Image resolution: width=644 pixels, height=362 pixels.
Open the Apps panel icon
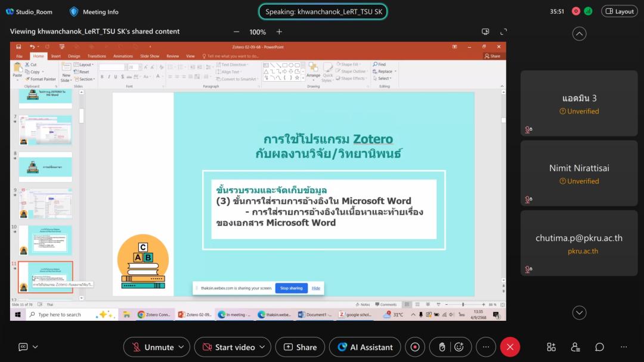(552, 347)
